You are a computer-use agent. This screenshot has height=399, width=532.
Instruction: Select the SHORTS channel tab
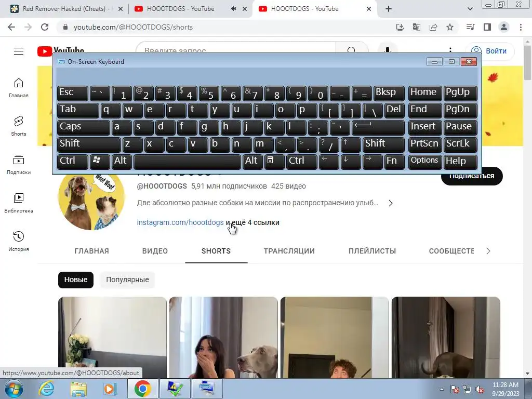(x=216, y=251)
